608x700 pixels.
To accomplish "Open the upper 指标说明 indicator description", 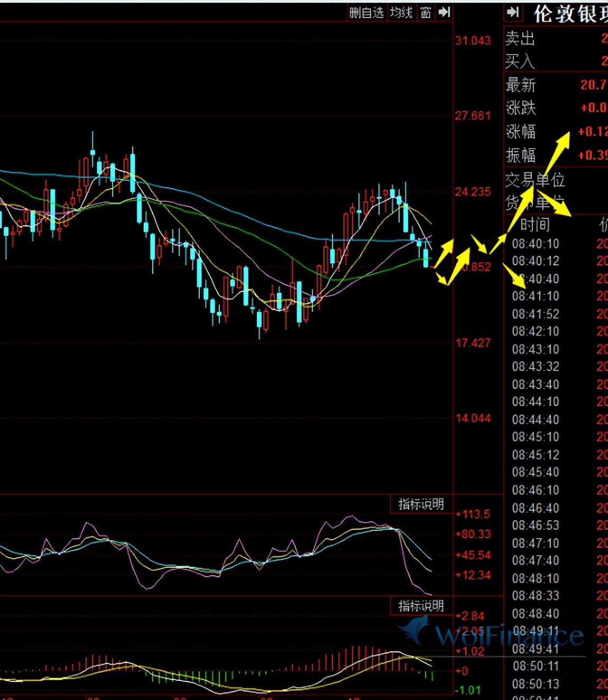I will [x=421, y=504].
